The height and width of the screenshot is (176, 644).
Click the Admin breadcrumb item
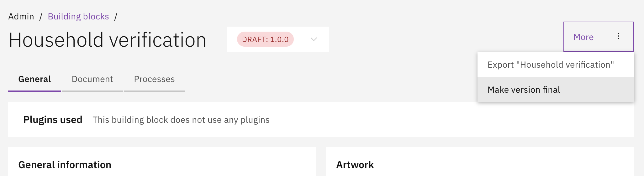tap(21, 16)
